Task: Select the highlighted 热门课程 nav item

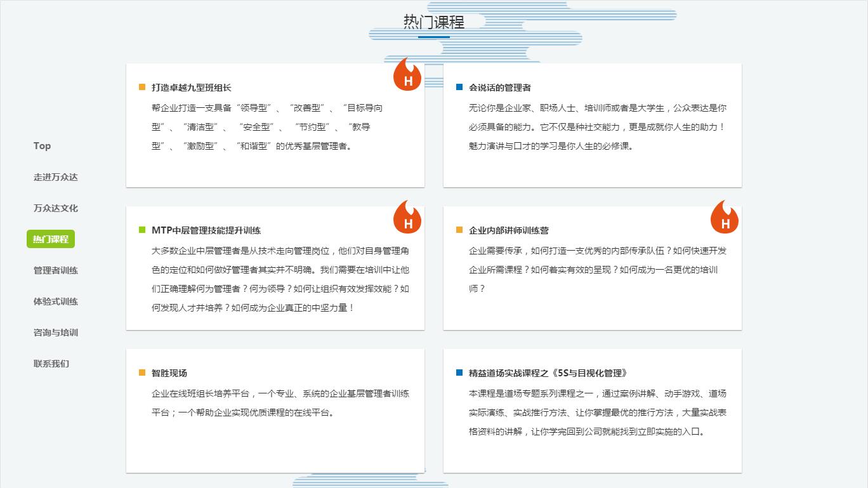Action: (51, 239)
